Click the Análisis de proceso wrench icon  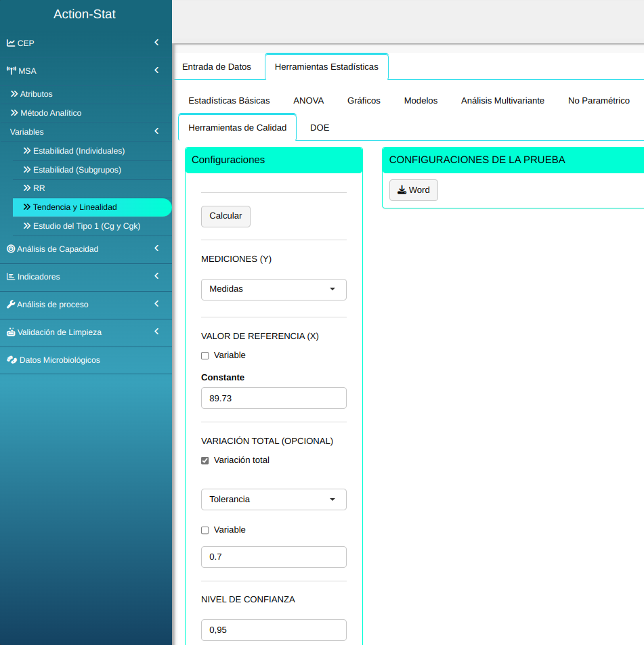11,305
